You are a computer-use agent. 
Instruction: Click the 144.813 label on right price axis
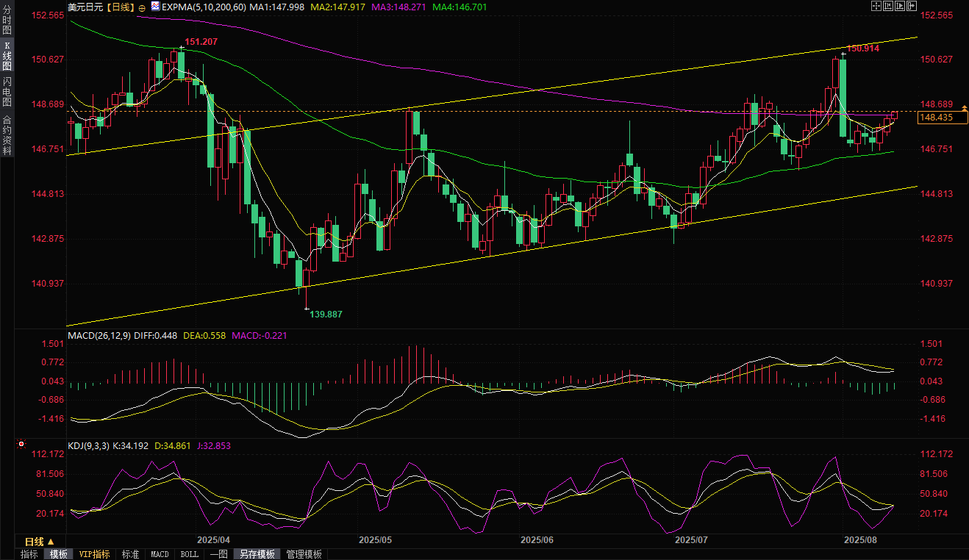(x=937, y=194)
